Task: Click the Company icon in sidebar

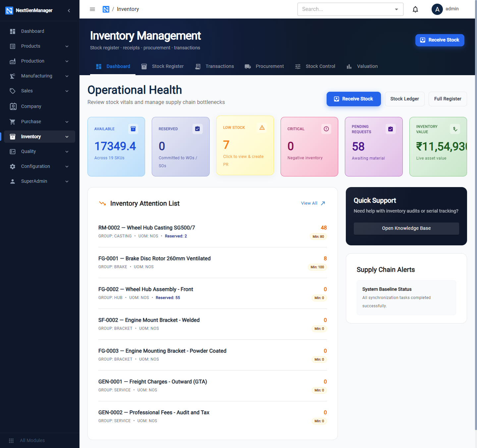Action: [13, 106]
